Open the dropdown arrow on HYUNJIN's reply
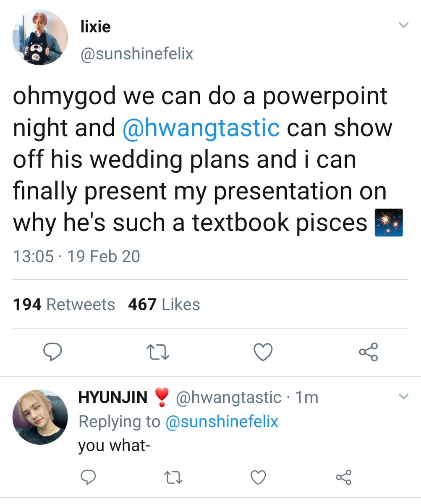421x504 pixels. coord(403,396)
